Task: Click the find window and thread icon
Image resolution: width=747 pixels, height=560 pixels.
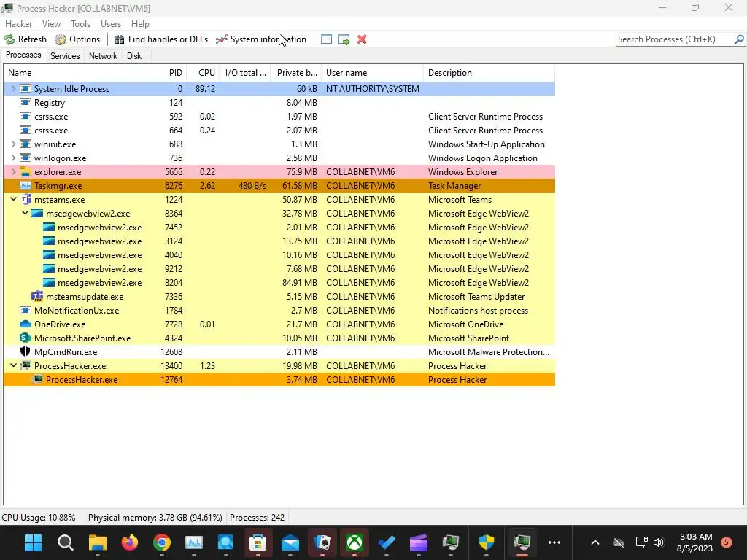Action: 344,39
